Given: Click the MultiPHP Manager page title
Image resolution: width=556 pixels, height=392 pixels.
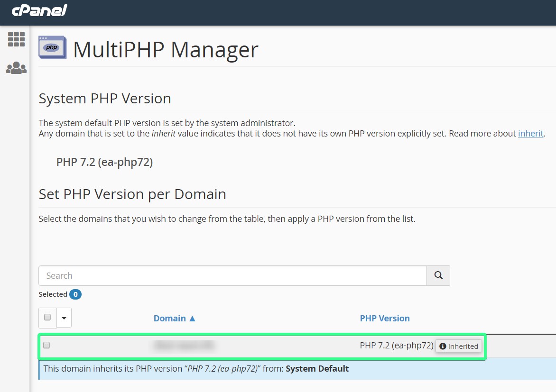Looking at the screenshot, I should 166,49.
